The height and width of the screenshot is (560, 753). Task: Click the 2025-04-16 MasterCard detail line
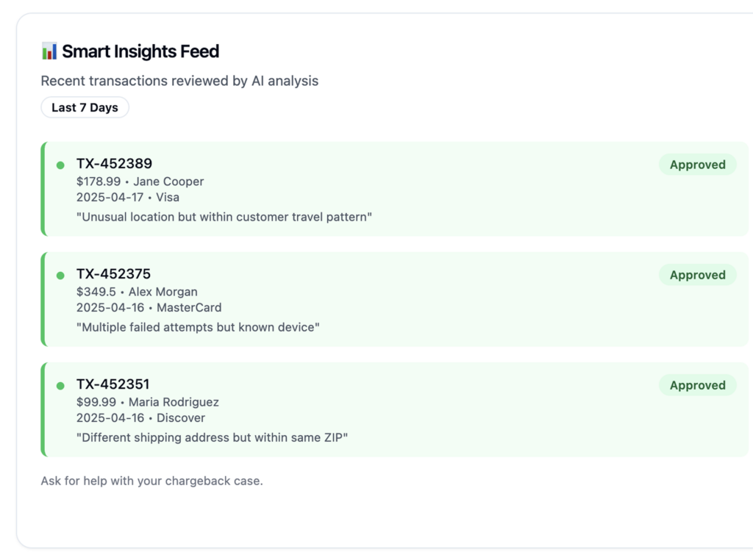tap(149, 307)
